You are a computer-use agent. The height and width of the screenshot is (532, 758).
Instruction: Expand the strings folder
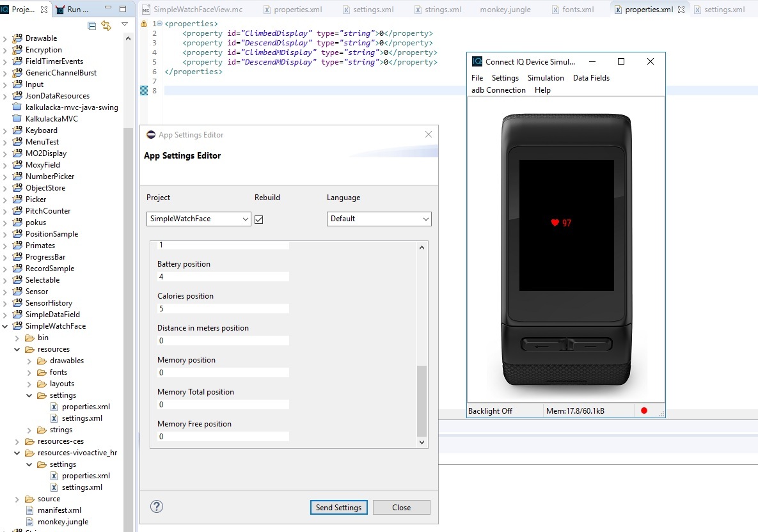29,430
